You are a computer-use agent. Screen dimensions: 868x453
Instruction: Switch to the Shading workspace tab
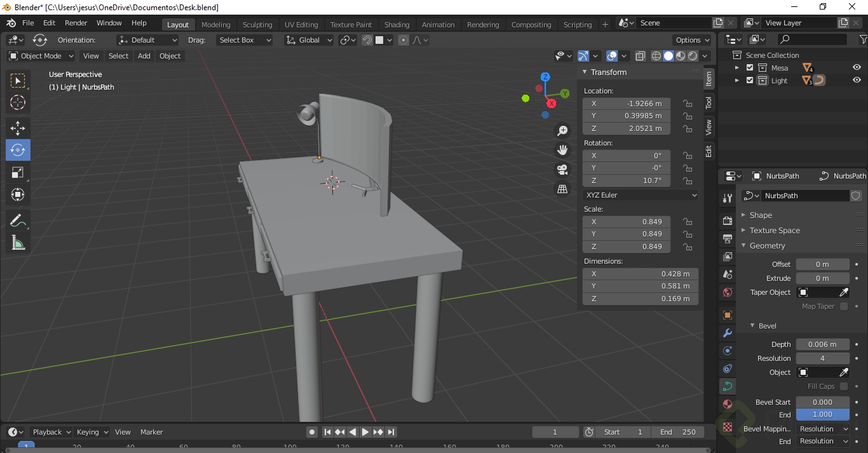click(397, 24)
